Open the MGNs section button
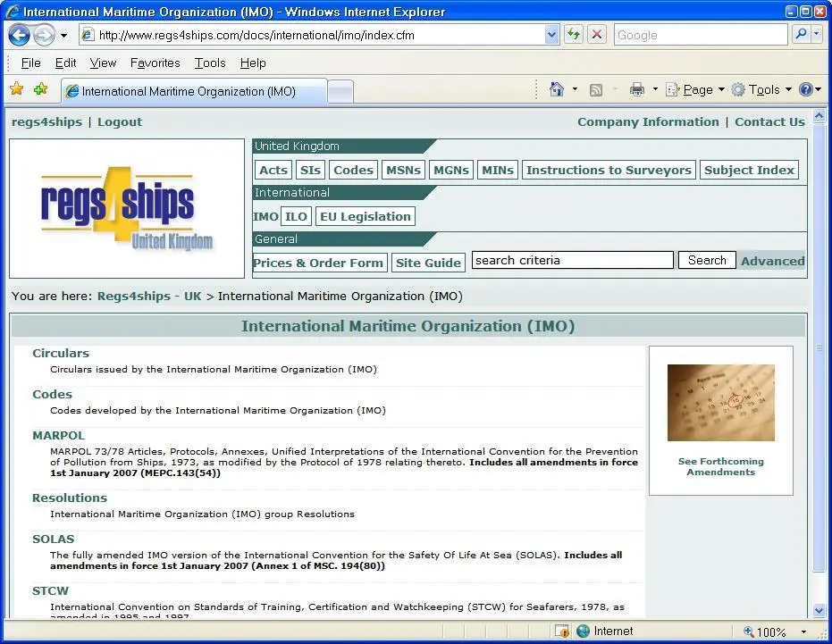The width and height of the screenshot is (832, 644). pyautogui.click(x=451, y=171)
